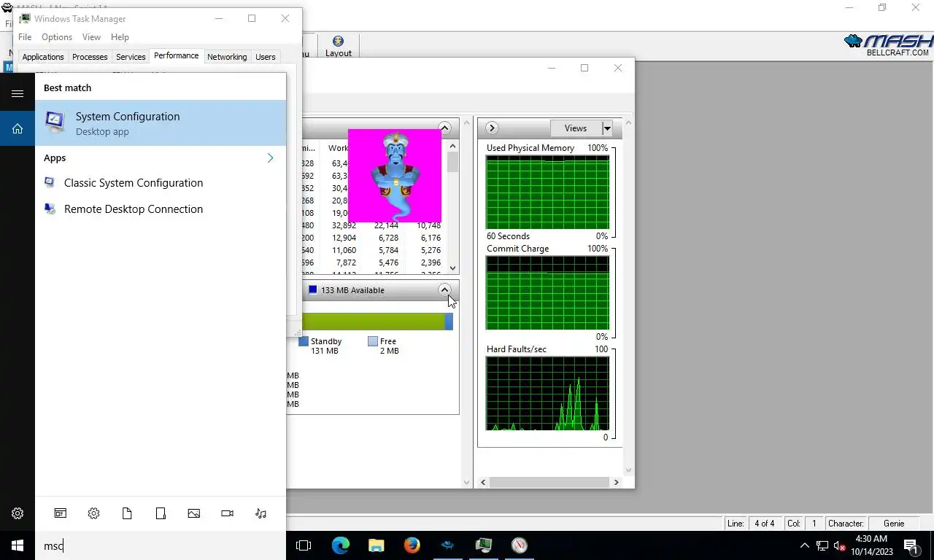Launch Firefox from the taskbar

tap(412, 545)
